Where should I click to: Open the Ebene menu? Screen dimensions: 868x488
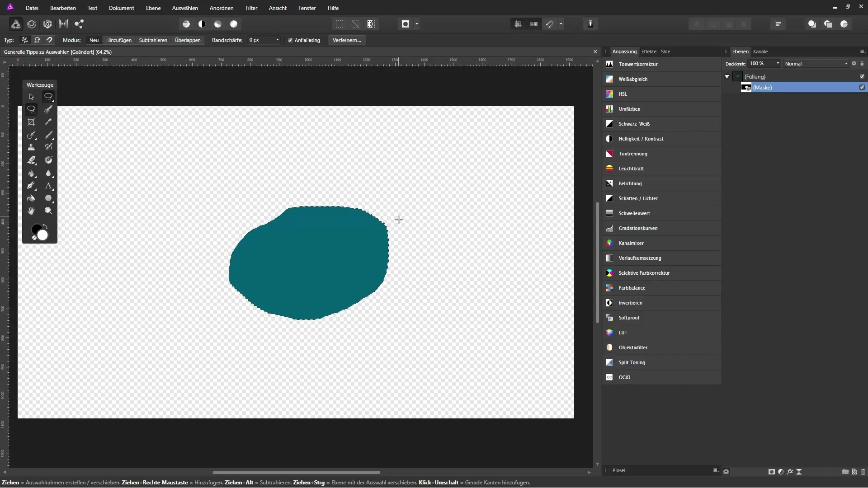(x=153, y=8)
